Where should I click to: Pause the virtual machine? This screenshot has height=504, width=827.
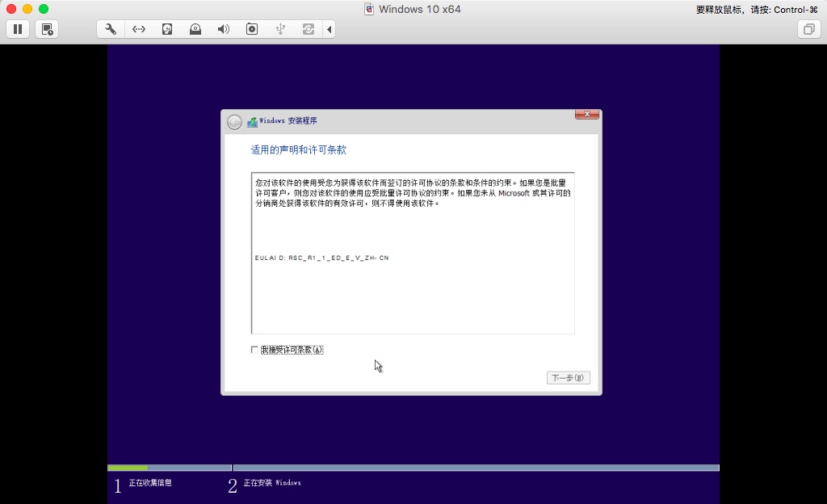18,29
